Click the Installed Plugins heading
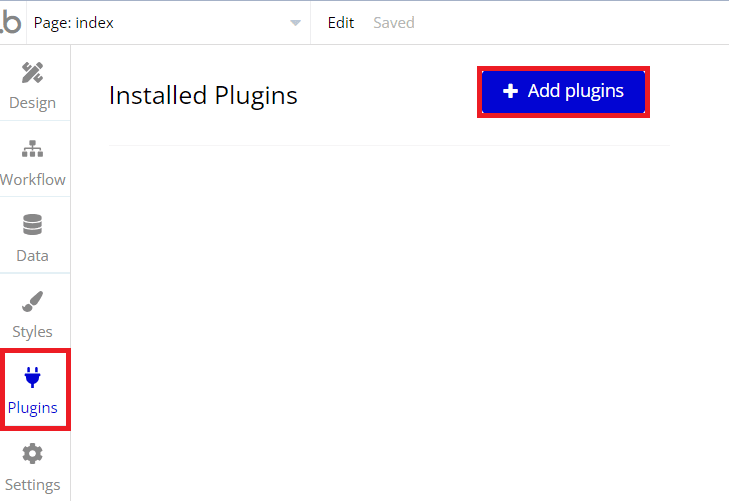Screen dimensions: 729x501 (203, 96)
